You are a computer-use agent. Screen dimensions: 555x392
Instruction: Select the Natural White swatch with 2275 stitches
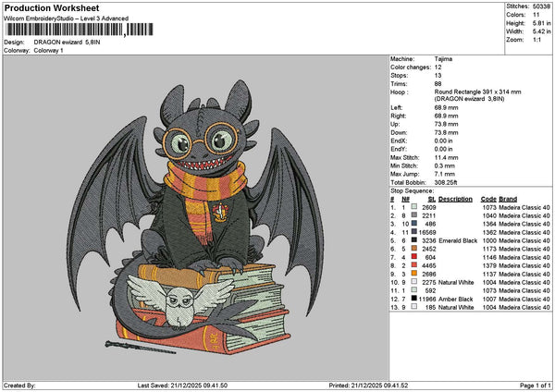[x=414, y=282]
